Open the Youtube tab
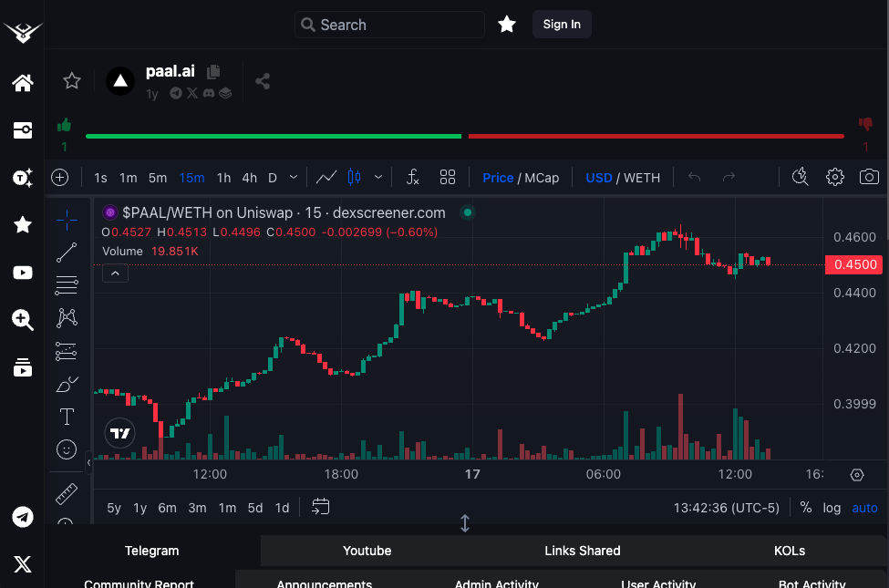 (367, 551)
